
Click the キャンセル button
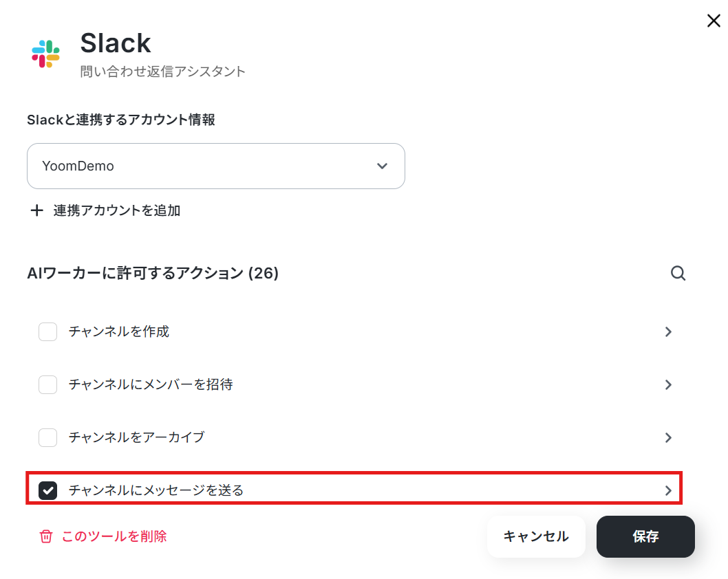tap(536, 536)
